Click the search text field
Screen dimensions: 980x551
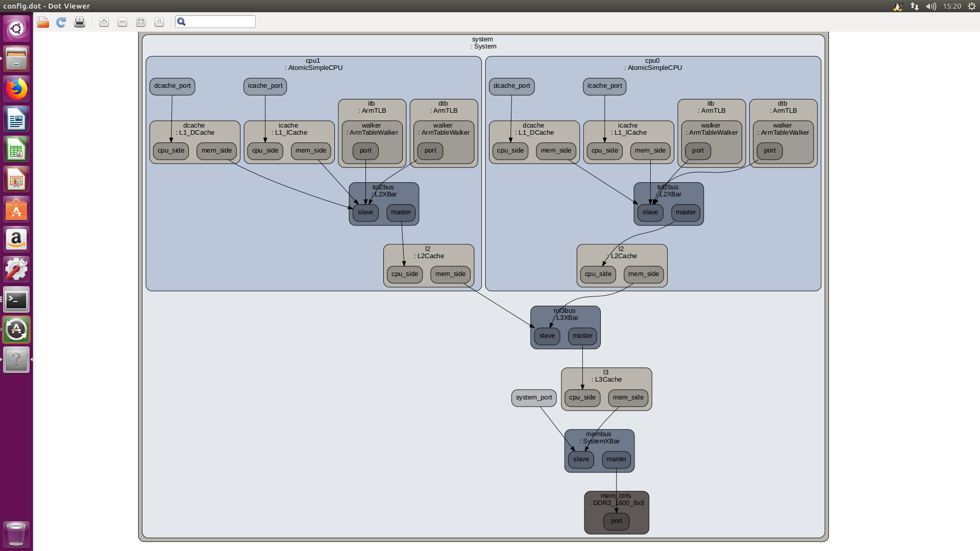(219, 22)
